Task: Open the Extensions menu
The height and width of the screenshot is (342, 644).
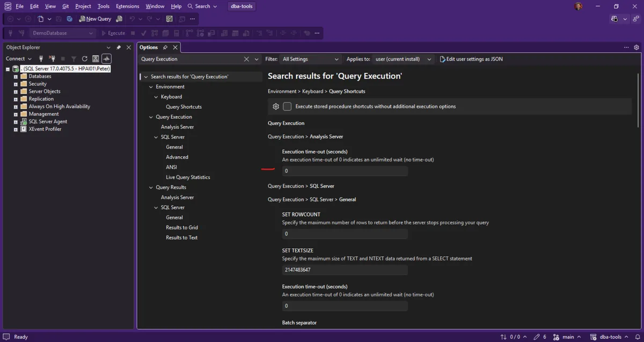Action: tap(128, 6)
